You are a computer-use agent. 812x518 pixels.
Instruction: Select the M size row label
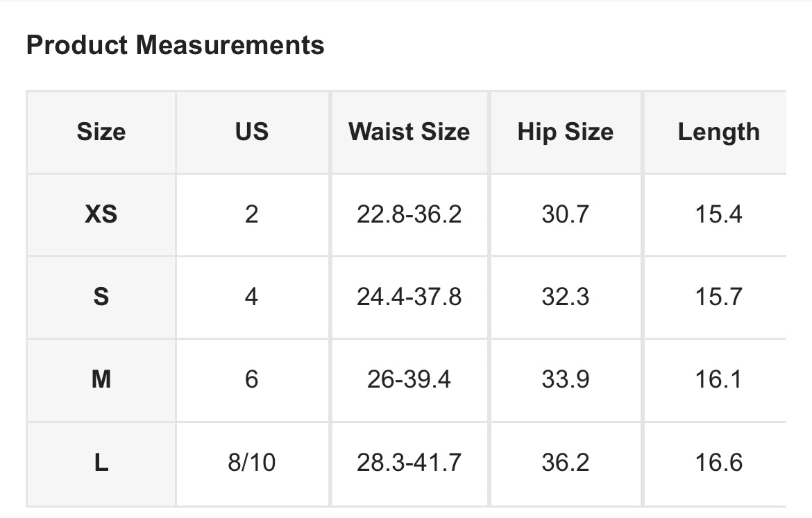(x=101, y=379)
